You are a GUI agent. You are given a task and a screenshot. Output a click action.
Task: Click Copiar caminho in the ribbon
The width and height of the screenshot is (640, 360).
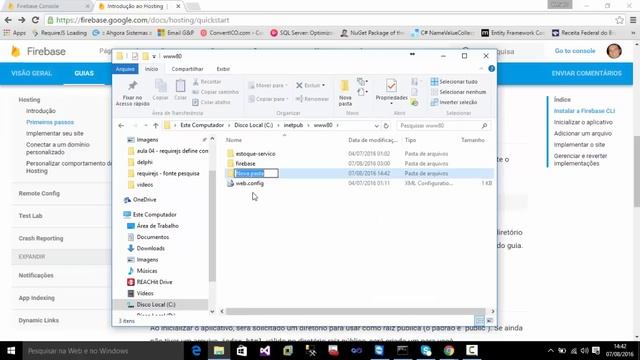(x=216, y=92)
